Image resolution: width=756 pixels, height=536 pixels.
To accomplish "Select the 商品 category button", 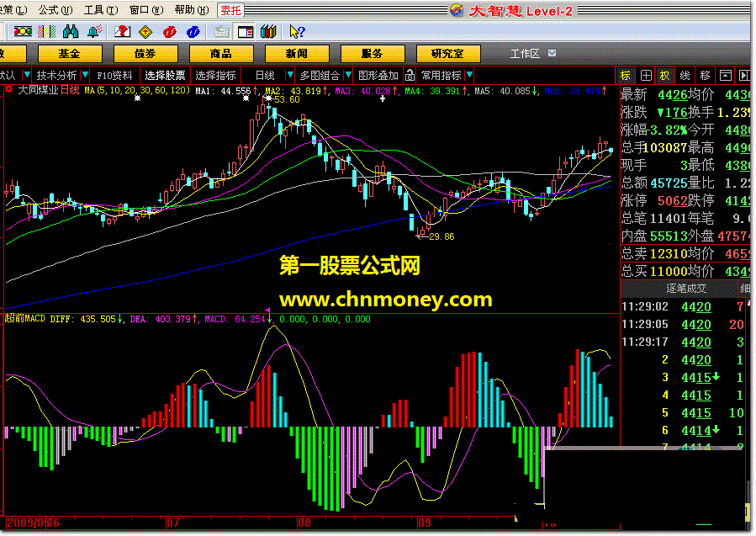I will (221, 54).
